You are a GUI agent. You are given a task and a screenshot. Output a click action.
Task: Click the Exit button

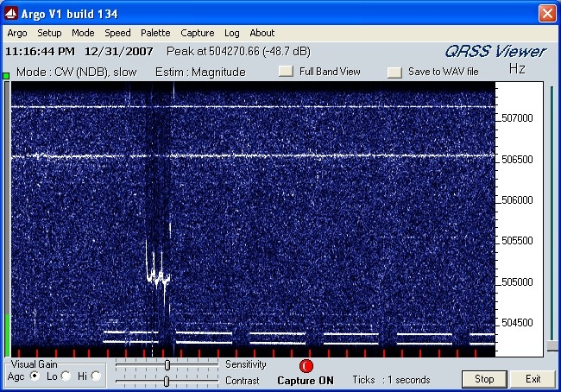coord(533,379)
